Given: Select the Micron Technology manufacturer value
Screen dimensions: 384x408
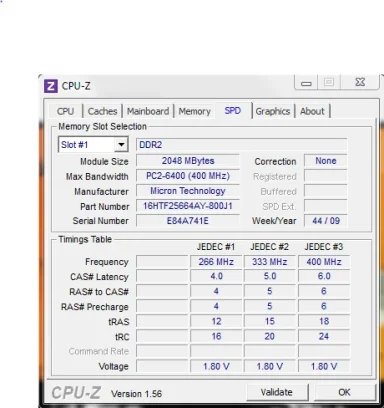Looking at the screenshot, I should [188, 191].
